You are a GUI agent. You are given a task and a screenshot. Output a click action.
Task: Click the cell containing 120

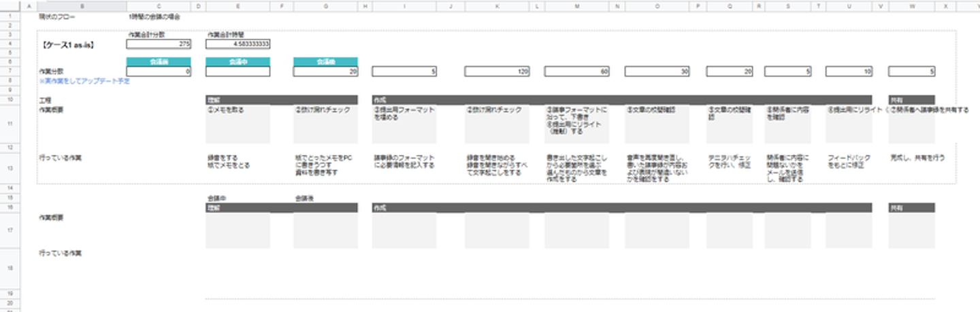click(x=497, y=71)
